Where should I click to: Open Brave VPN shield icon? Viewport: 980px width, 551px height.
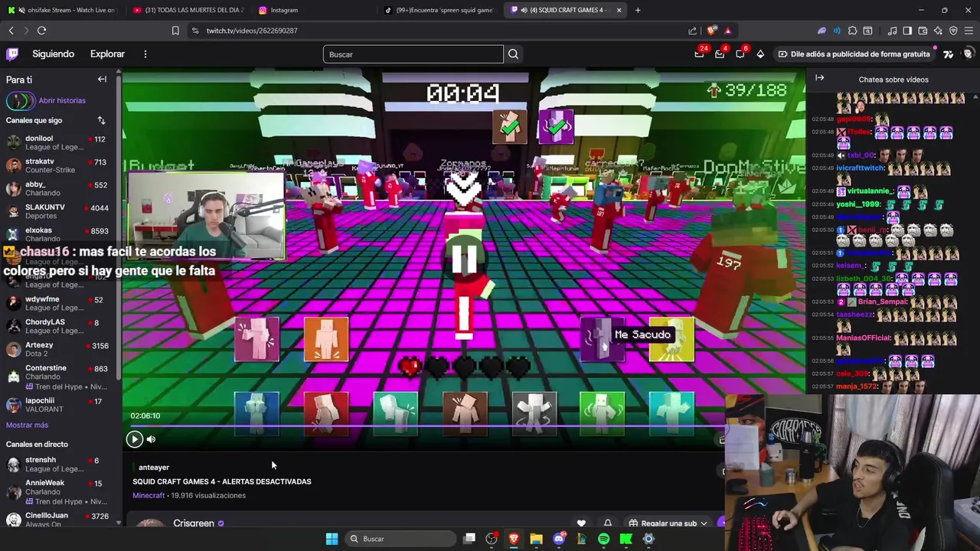click(x=953, y=31)
